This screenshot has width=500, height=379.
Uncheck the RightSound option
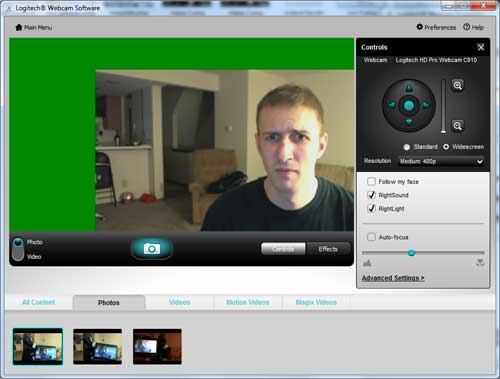pyautogui.click(x=371, y=195)
